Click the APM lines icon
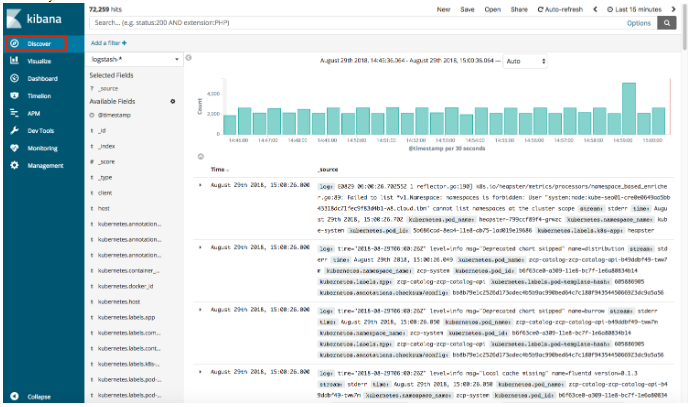Viewport: 698px width, 407px height. (14, 113)
